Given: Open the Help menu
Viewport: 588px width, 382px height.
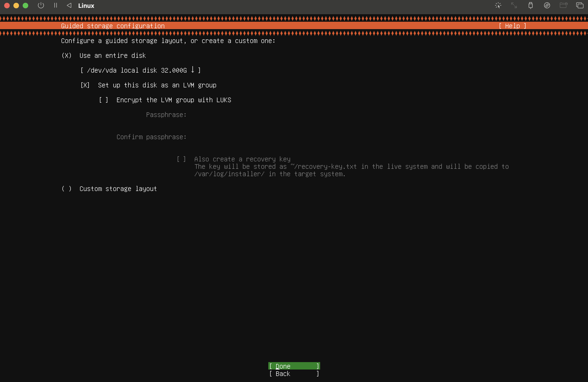Looking at the screenshot, I should (x=512, y=26).
